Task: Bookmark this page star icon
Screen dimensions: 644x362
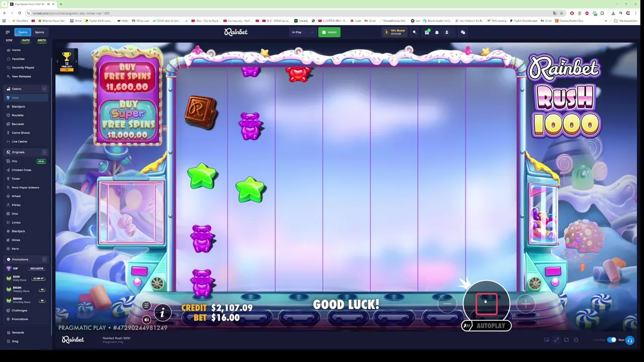Action: [561, 13]
